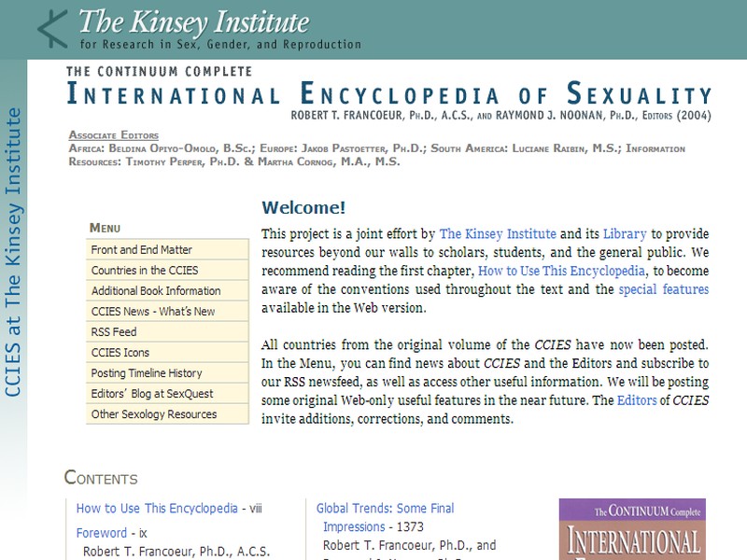Click the Welcome! heading
The height and width of the screenshot is (560, 747).
[303, 207]
